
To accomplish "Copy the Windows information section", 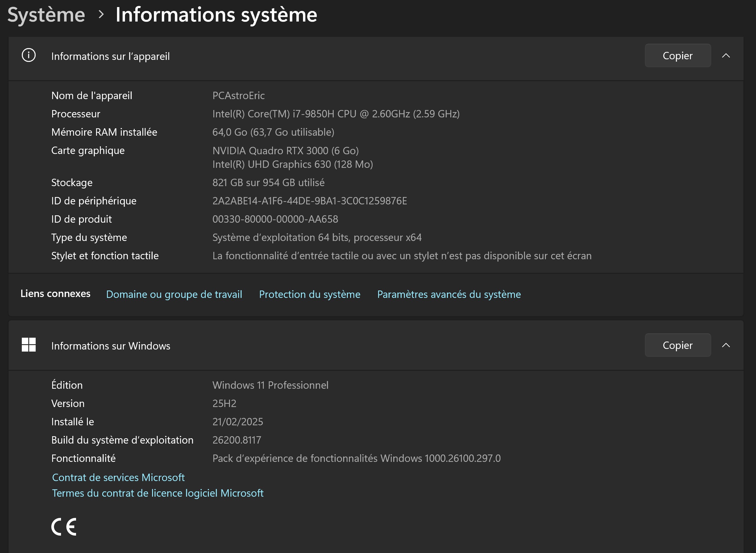I will pos(677,345).
